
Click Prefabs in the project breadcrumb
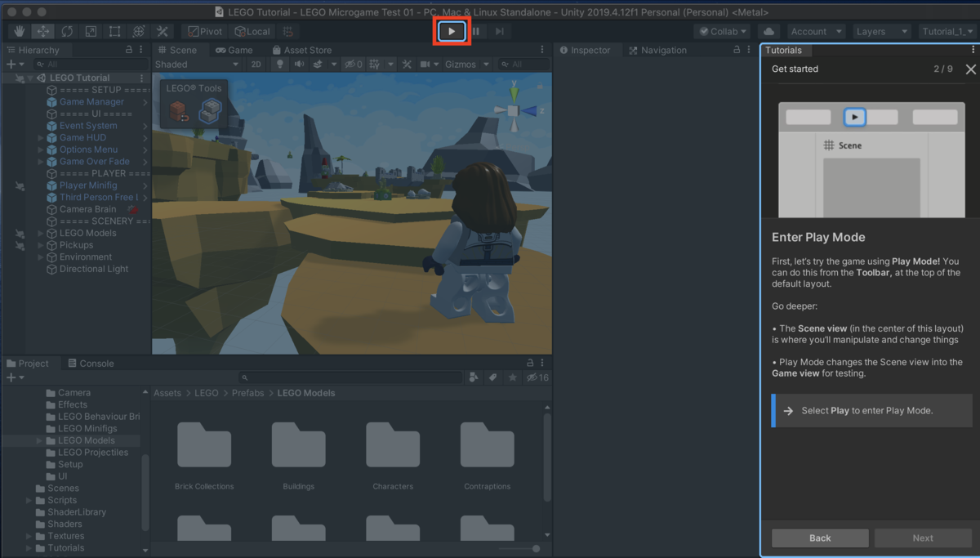point(247,393)
